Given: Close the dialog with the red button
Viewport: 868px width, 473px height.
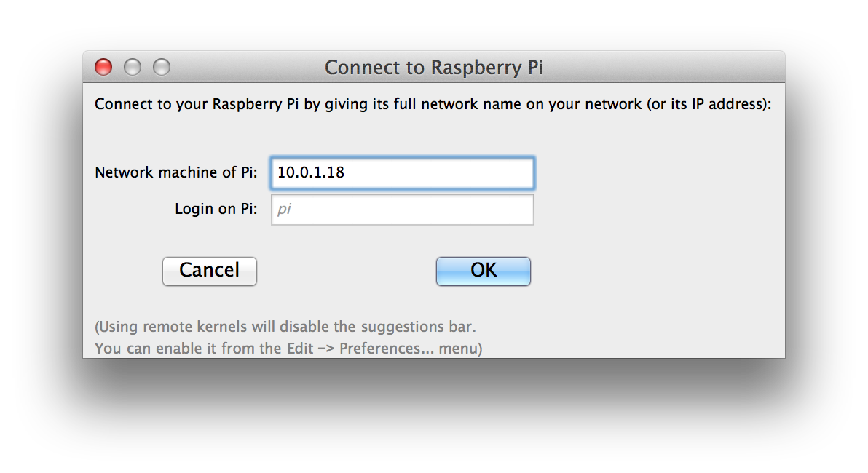Looking at the screenshot, I should [x=103, y=67].
